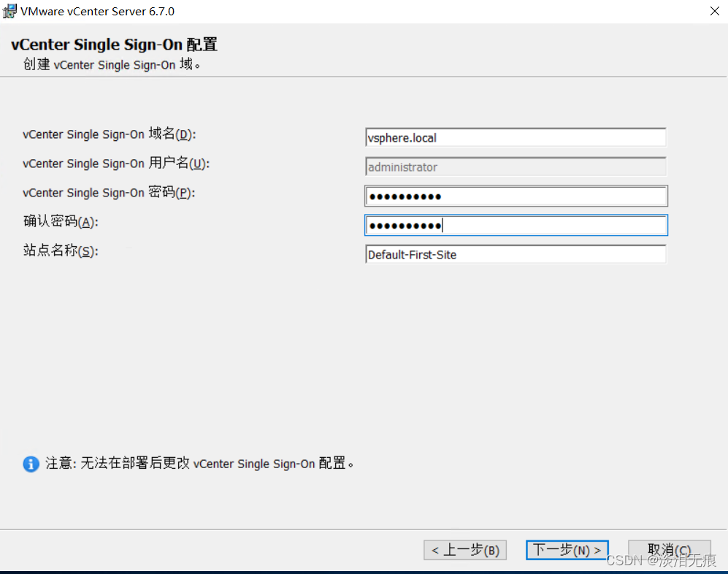Edit the Single Sign-On domain name field
The width and height of the screenshot is (728, 574).
[x=516, y=137]
